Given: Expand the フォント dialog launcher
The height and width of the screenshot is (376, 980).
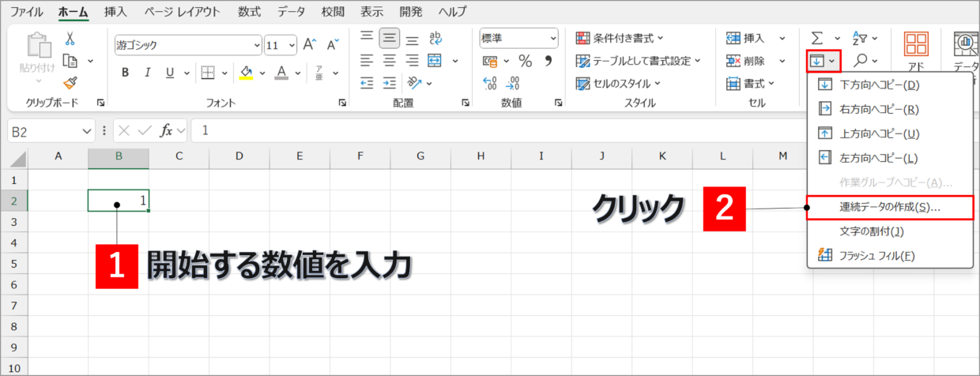Looking at the screenshot, I should point(342,103).
